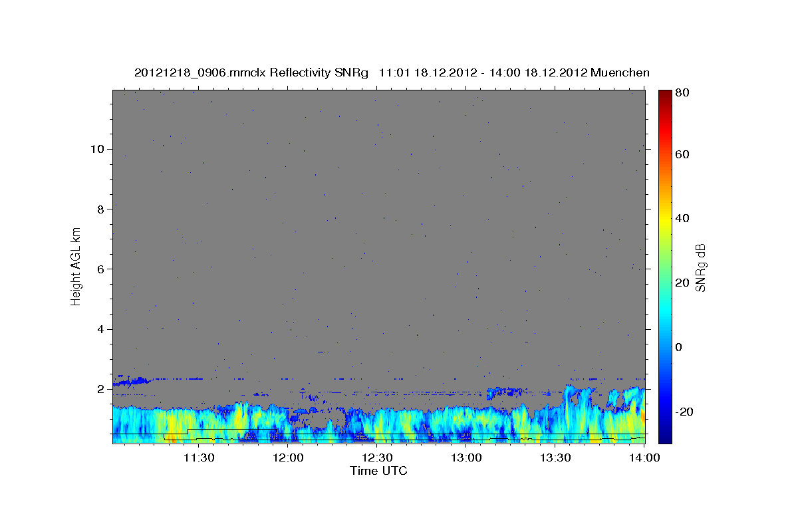Click the colorbar value 20
The width and height of the screenshot is (798, 532).
pyautogui.click(x=682, y=283)
